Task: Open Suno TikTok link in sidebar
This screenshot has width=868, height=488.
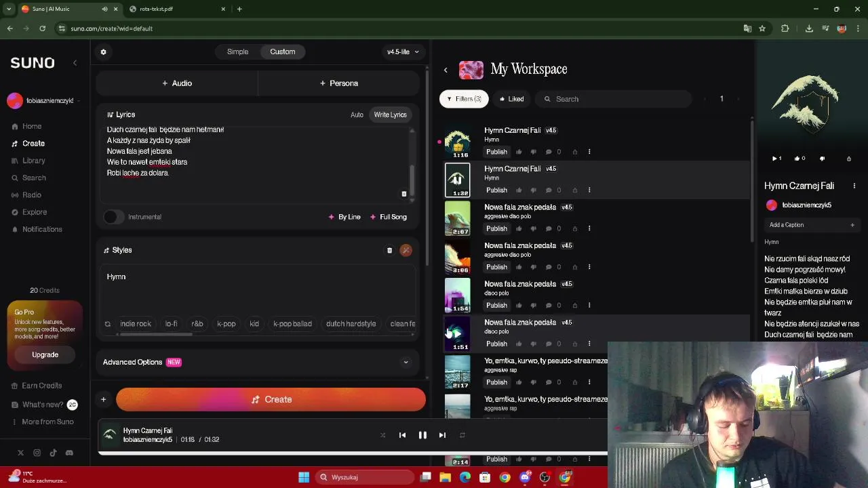Action: tap(53, 453)
